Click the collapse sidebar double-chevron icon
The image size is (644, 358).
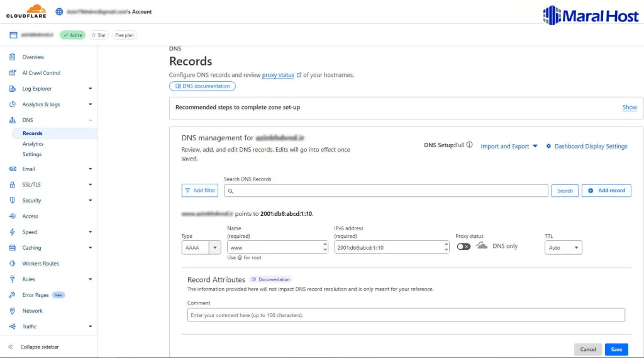(11, 347)
